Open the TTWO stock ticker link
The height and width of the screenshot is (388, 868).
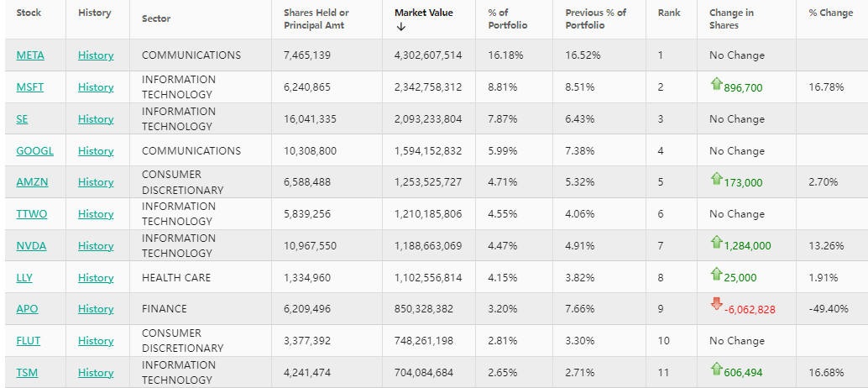pos(32,214)
